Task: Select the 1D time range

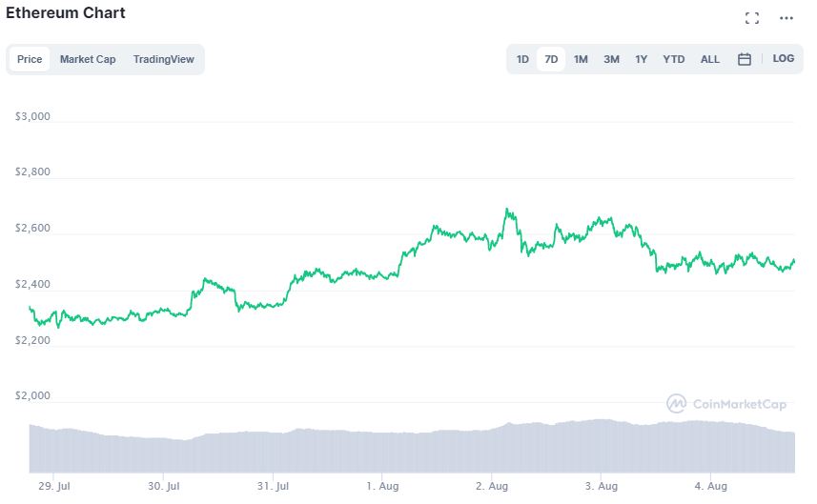Action: (x=522, y=59)
